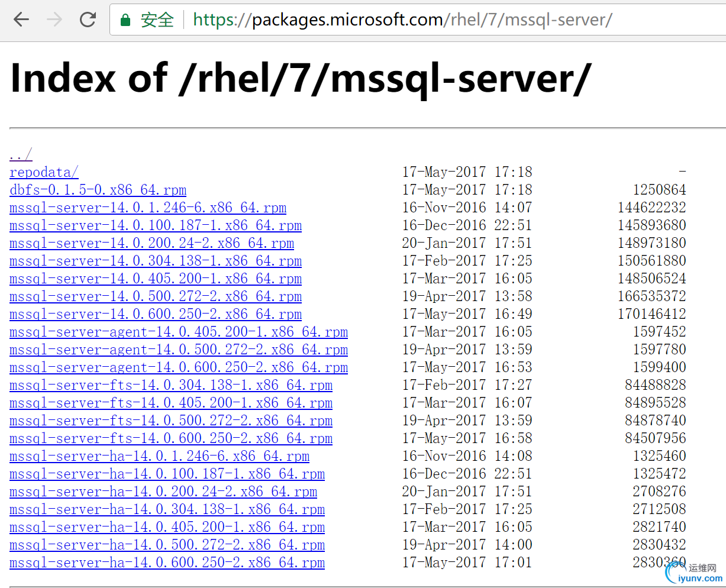The width and height of the screenshot is (726, 588).
Task: Download dbfs-0.1.5-0.x86_64.rpm
Action: pos(98,190)
